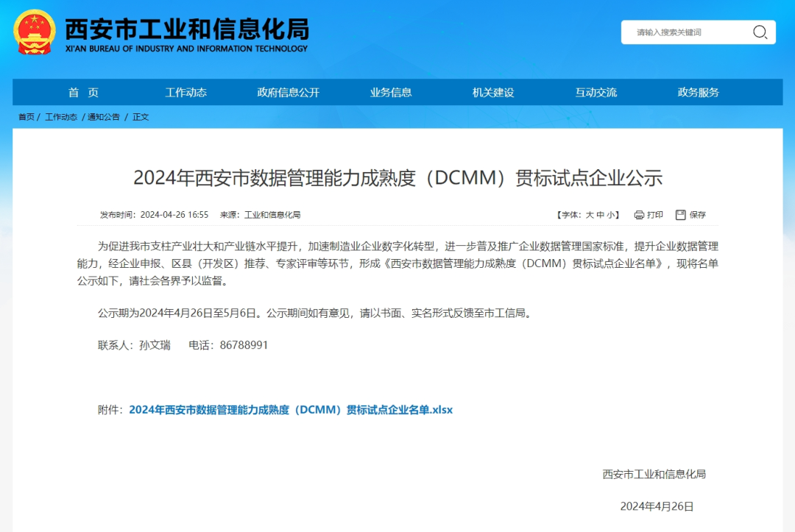795x532 pixels.
Task: Set font size to medium (中)
Action: pyautogui.click(x=601, y=215)
